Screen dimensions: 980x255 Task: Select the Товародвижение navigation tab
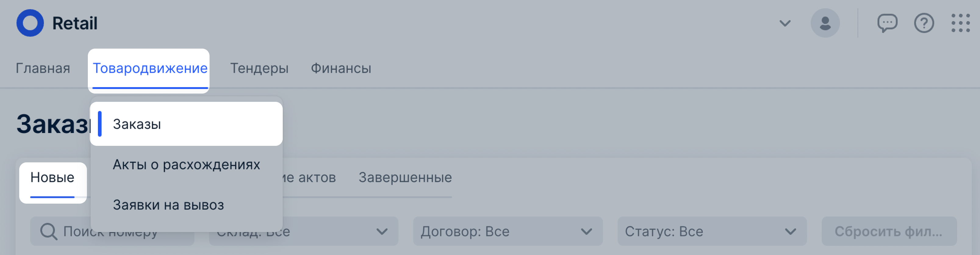click(x=150, y=68)
